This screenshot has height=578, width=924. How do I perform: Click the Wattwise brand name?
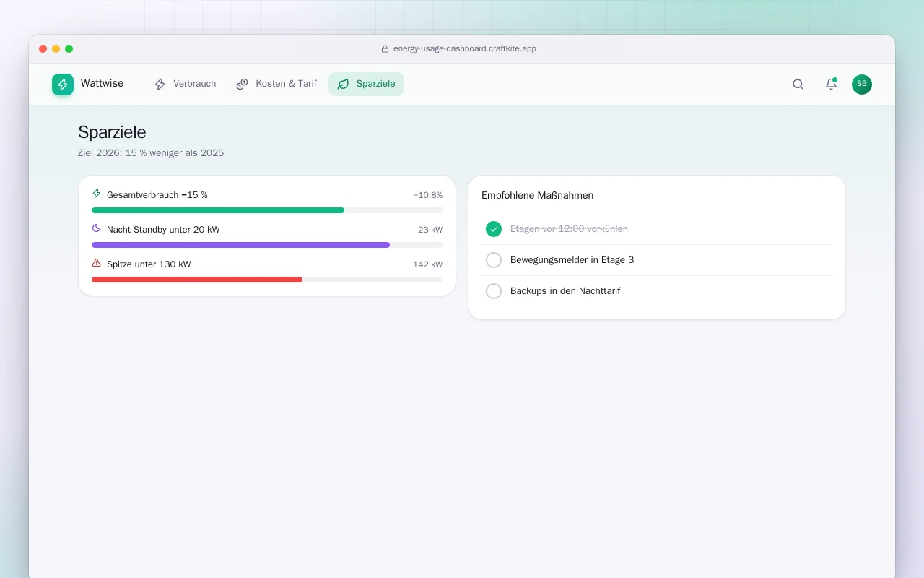(102, 84)
